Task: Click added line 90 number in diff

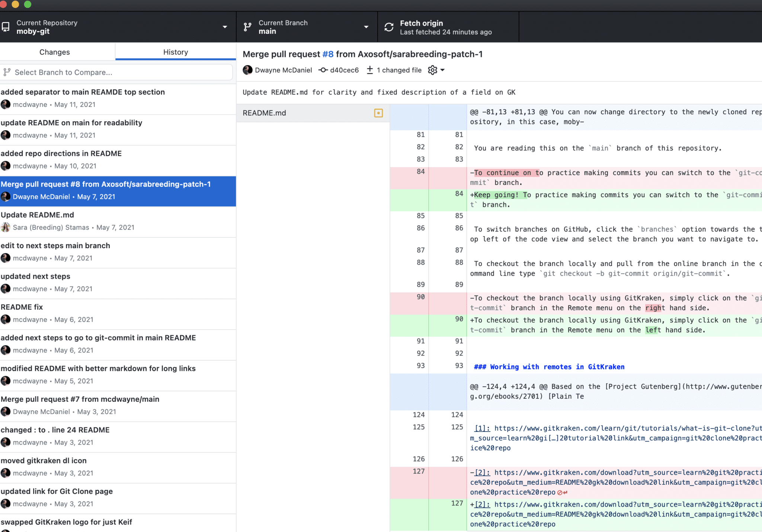Action: tap(459, 319)
